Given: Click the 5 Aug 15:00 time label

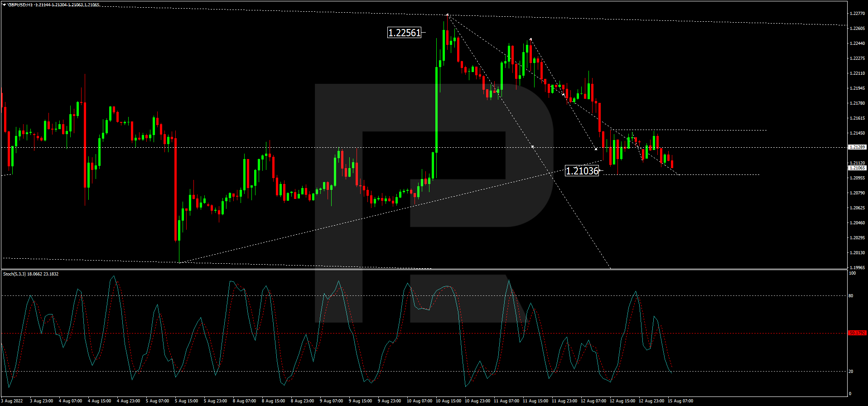Looking at the screenshot, I should [187, 401].
